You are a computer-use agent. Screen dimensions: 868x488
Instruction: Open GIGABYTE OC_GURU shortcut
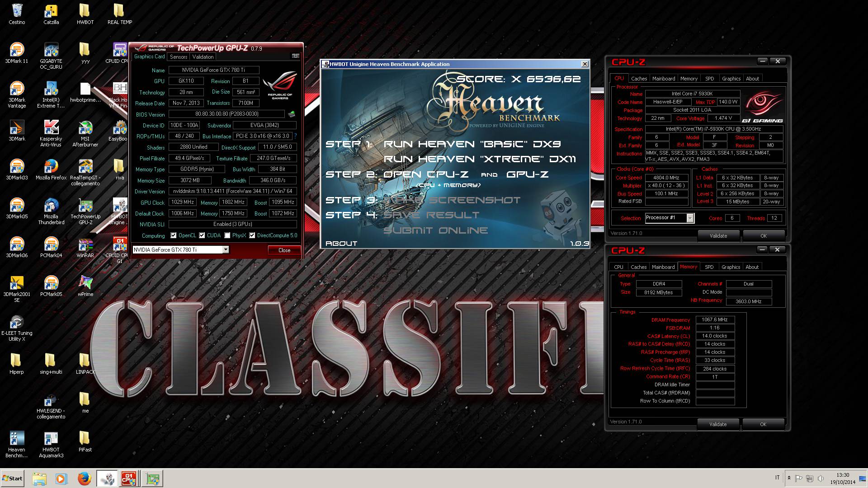point(51,56)
